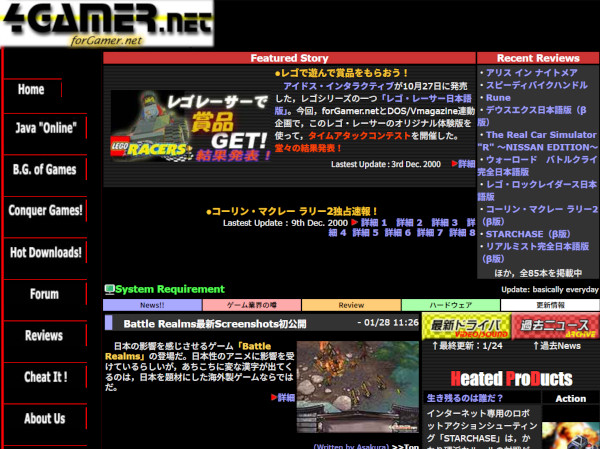Click the タイムアタックコンテスト link
The width and height of the screenshot is (600, 449).
(x=359, y=136)
